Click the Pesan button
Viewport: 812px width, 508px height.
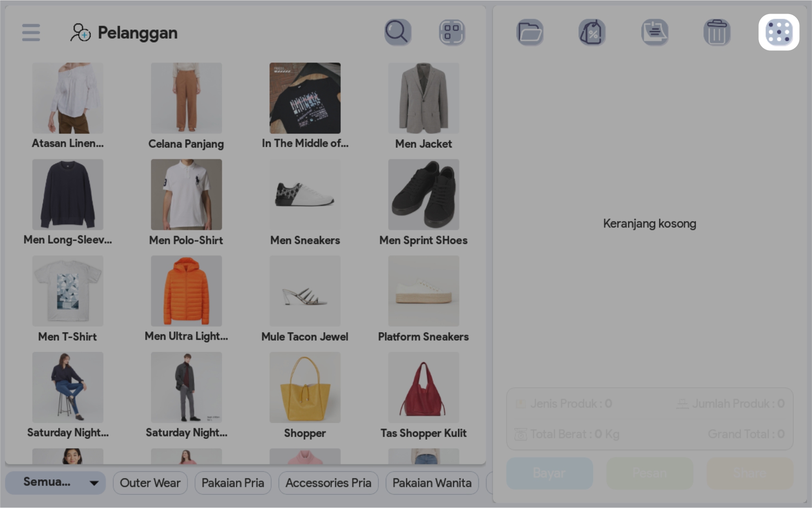[649, 473]
